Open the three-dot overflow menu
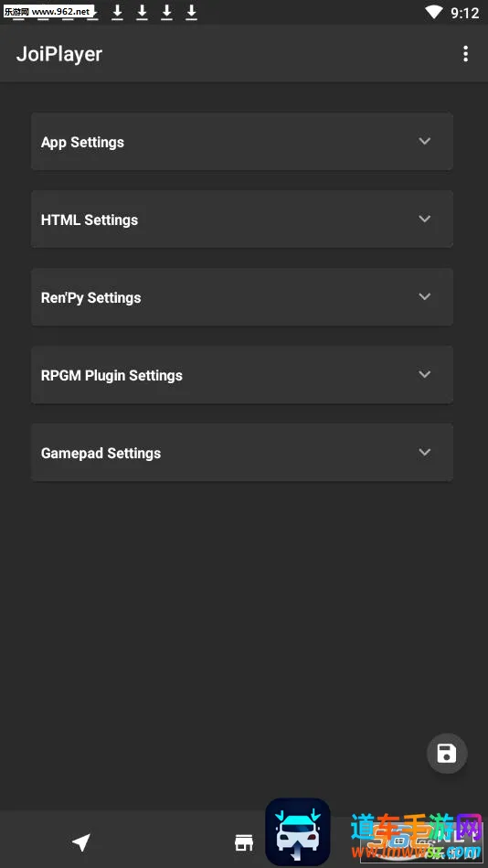488x868 pixels. click(x=465, y=54)
